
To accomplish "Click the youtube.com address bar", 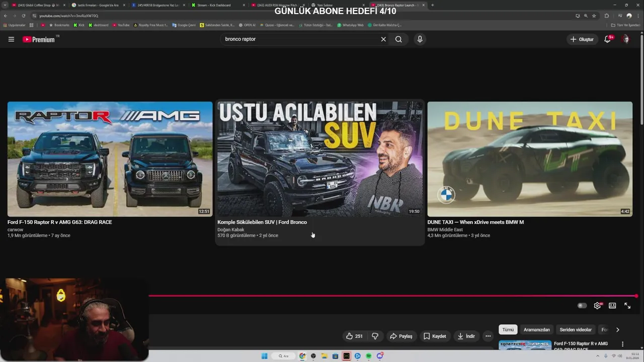I will tap(302, 16).
